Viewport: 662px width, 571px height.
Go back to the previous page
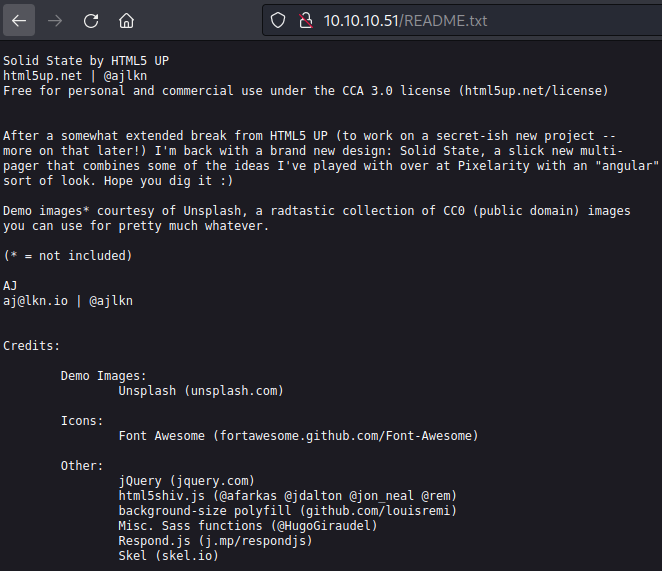[19, 20]
